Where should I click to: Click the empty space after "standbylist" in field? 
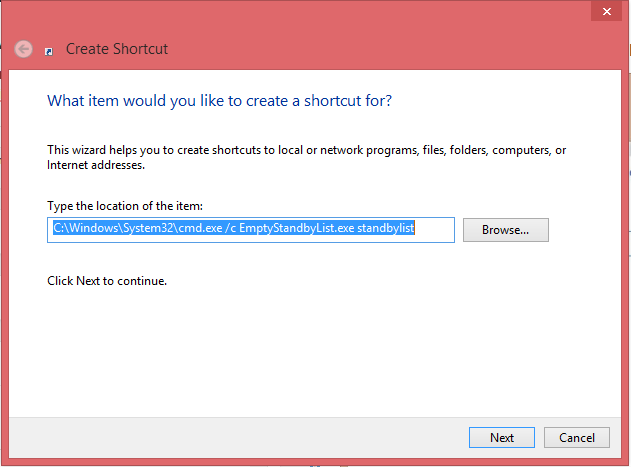[x=434, y=230]
